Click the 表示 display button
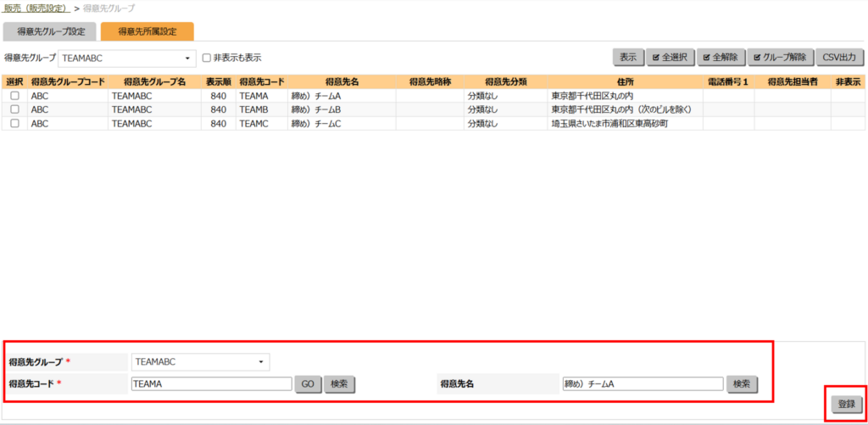868x425 pixels. pyautogui.click(x=627, y=58)
